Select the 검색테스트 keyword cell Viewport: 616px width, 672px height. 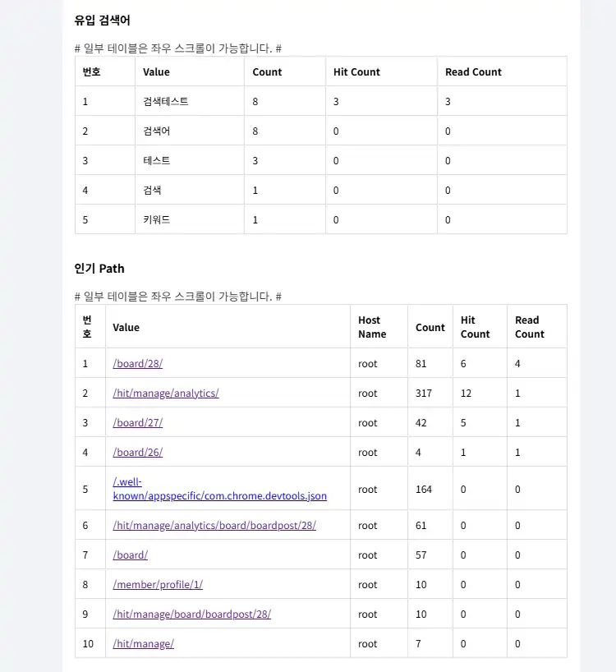pyautogui.click(x=165, y=101)
